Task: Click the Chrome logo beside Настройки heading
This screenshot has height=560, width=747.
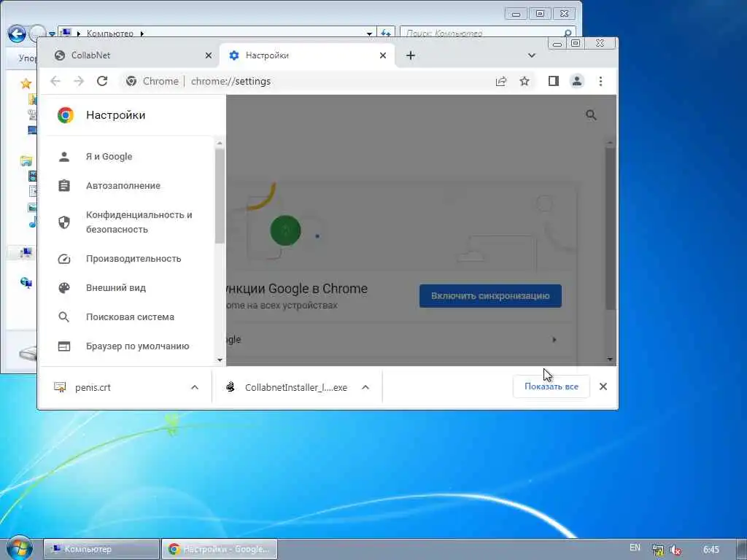Action: pos(66,115)
